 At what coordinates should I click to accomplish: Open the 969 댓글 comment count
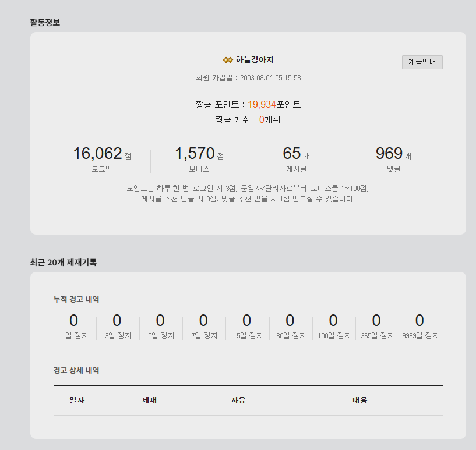pos(389,154)
